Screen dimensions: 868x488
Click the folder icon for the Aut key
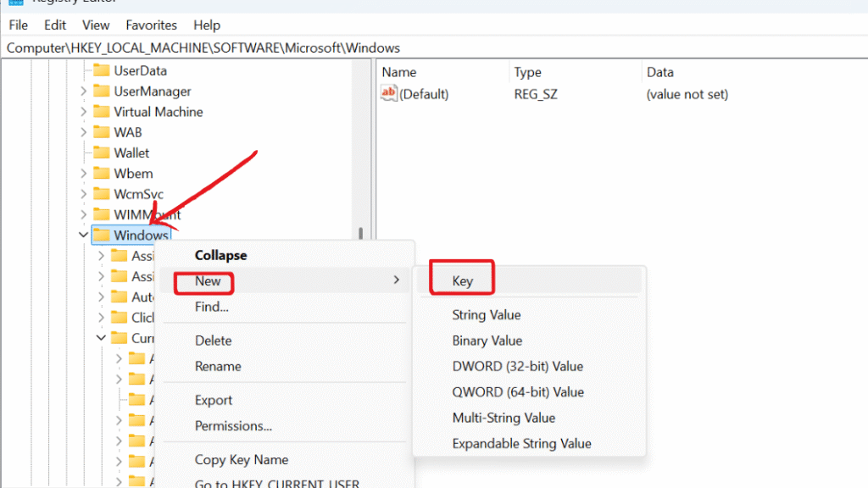pos(119,297)
